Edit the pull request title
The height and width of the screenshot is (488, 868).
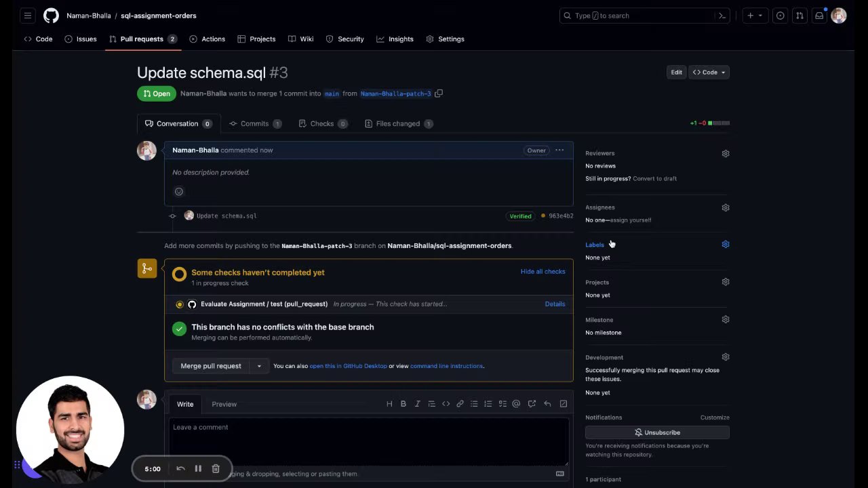676,73
